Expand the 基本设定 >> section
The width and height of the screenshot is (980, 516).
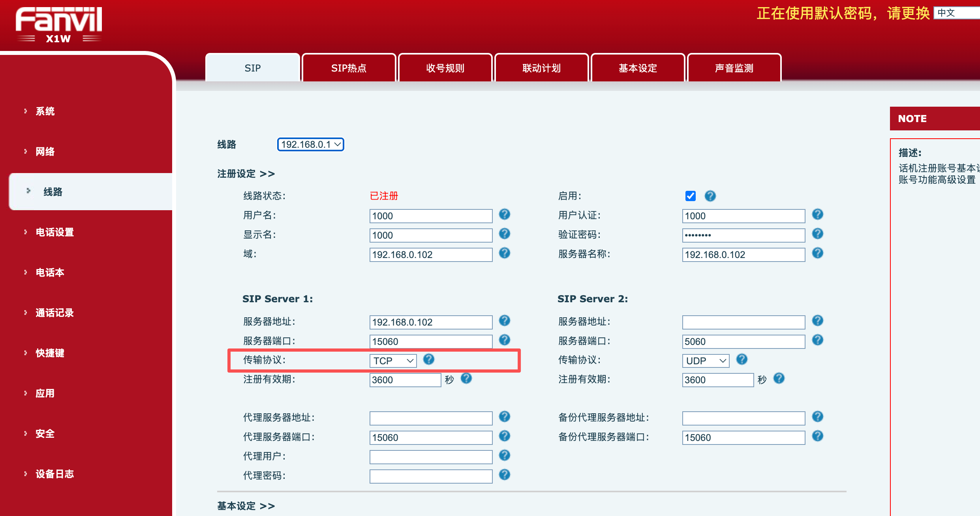point(246,506)
